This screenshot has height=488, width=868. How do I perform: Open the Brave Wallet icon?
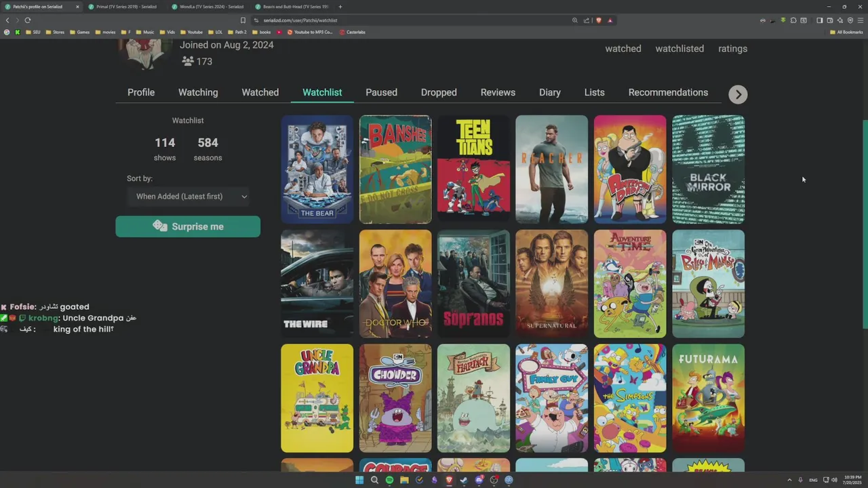click(x=830, y=20)
